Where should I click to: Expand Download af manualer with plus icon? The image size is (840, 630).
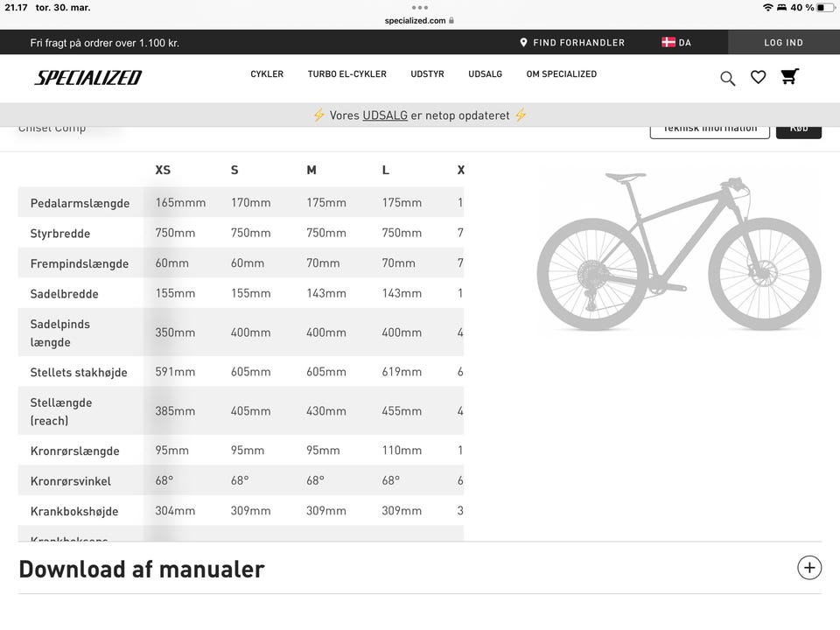(808, 568)
